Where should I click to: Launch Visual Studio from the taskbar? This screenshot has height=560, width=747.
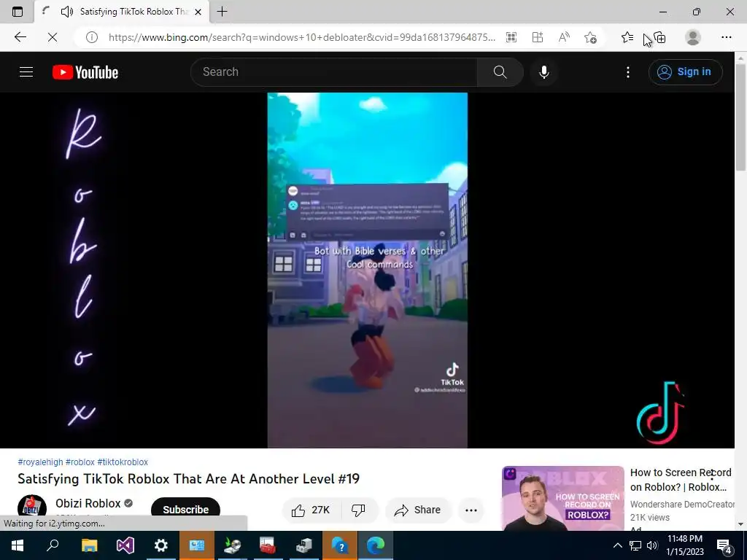pos(125,545)
